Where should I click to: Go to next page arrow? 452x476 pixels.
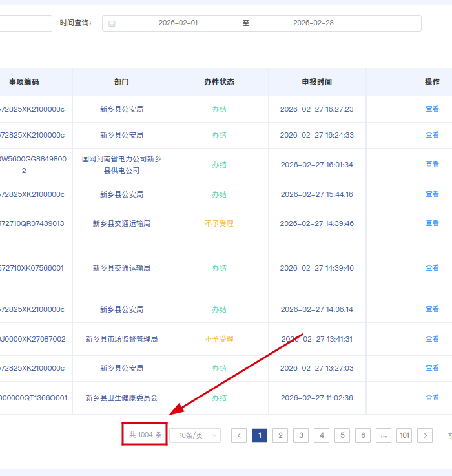coord(425,435)
